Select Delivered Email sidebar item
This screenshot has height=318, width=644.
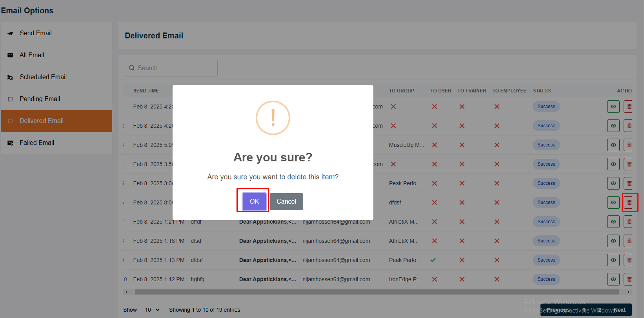click(x=42, y=121)
